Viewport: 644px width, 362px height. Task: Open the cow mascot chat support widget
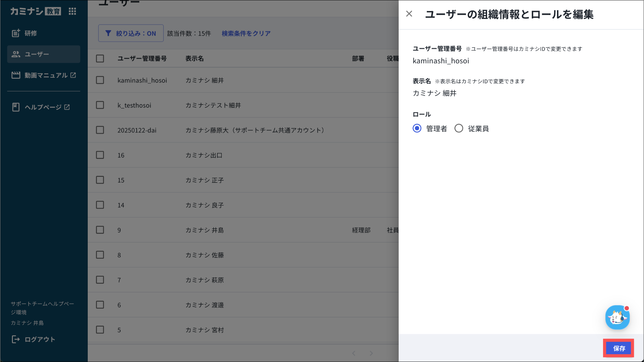(617, 318)
